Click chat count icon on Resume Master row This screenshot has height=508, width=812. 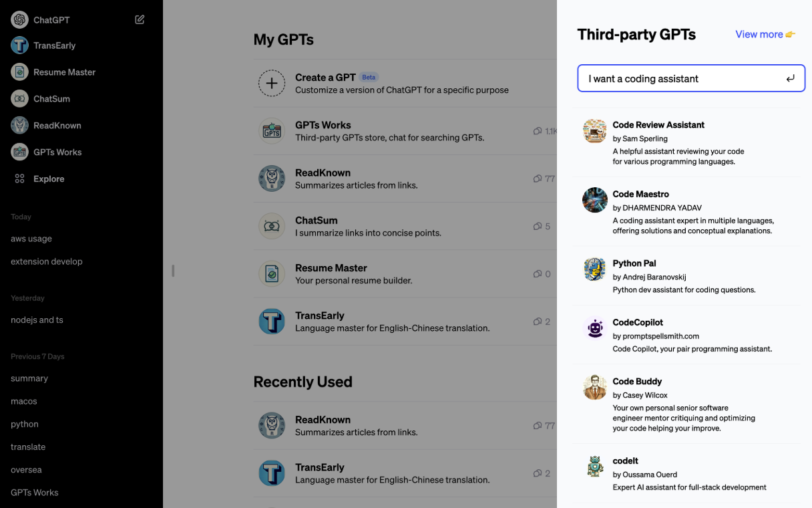537,274
